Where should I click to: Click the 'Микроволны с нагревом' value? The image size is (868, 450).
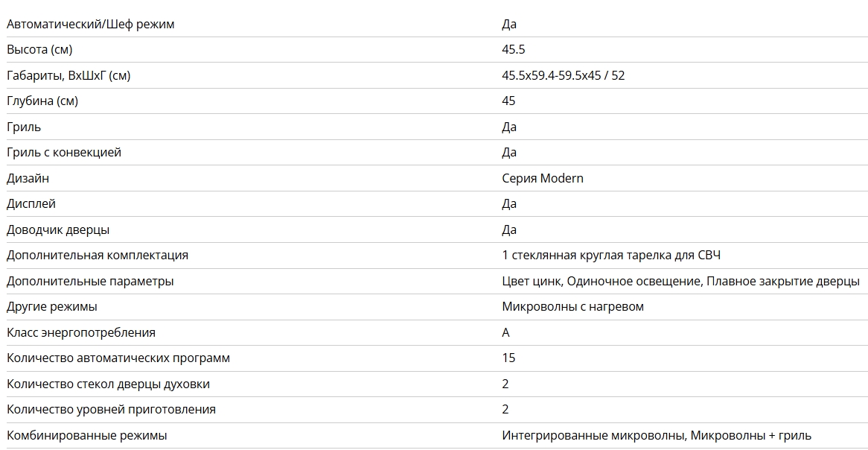pos(572,307)
